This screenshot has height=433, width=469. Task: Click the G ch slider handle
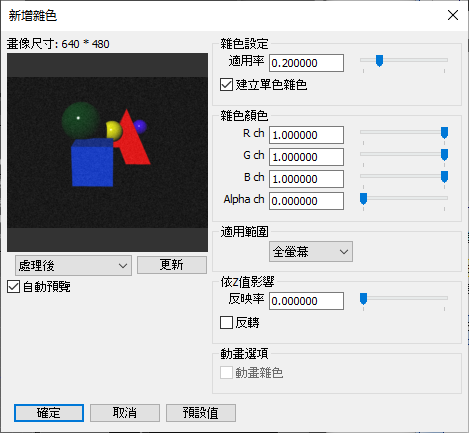pos(444,155)
